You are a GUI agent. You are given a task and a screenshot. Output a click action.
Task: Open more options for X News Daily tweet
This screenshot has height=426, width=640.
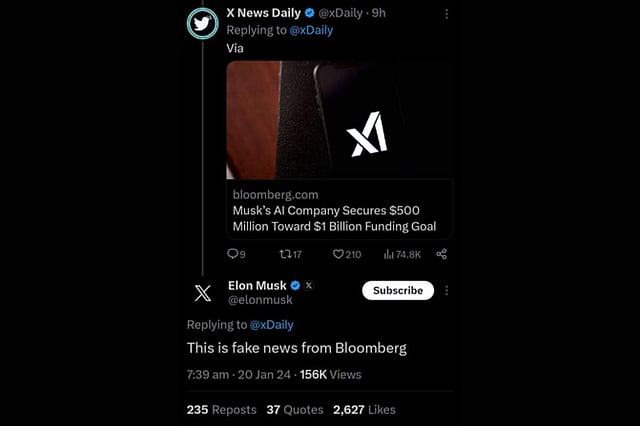click(x=446, y=15)
